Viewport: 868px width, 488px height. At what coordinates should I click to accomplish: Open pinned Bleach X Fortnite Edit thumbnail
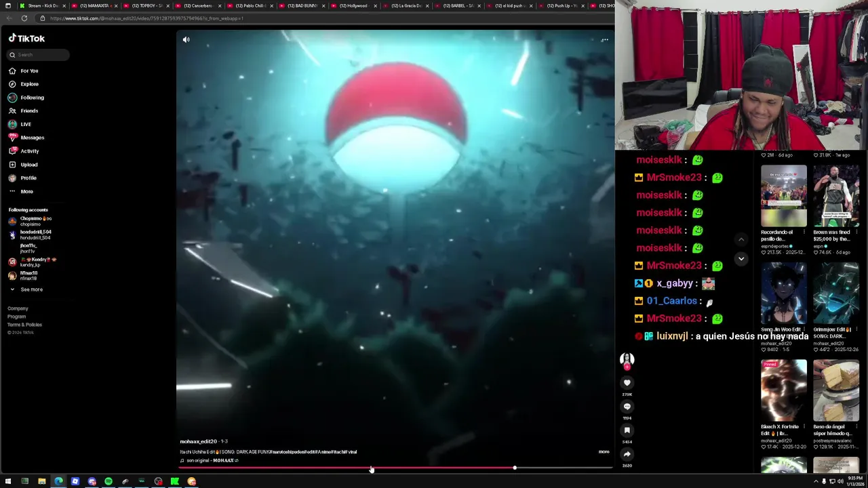click(784, 390)
